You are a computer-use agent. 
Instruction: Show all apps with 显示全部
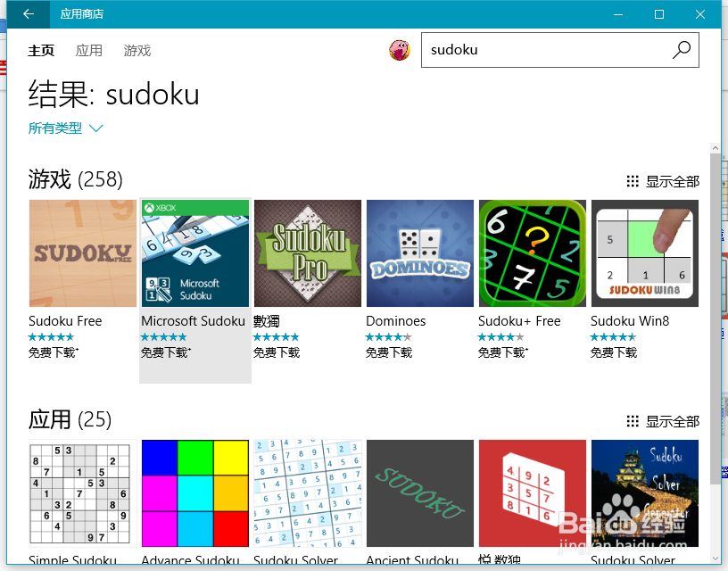tap(673, 421)
